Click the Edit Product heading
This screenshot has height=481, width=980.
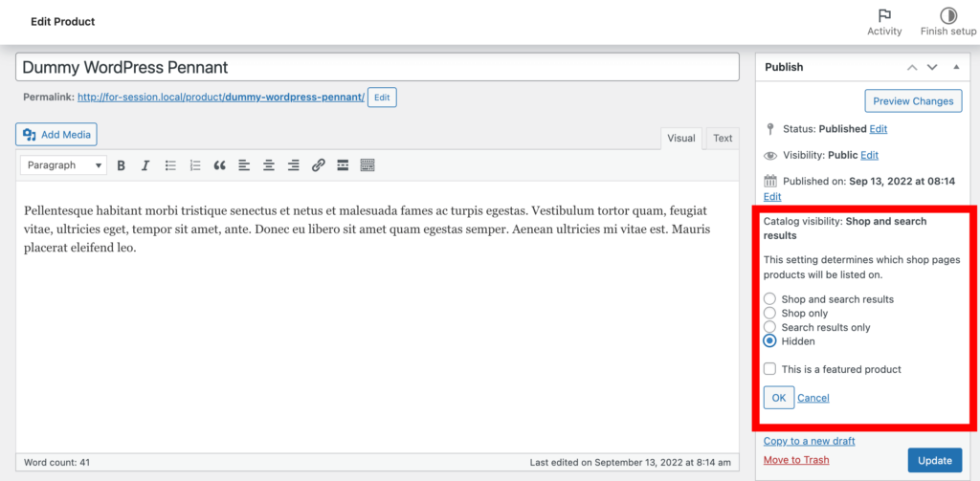tap(62, 22)
